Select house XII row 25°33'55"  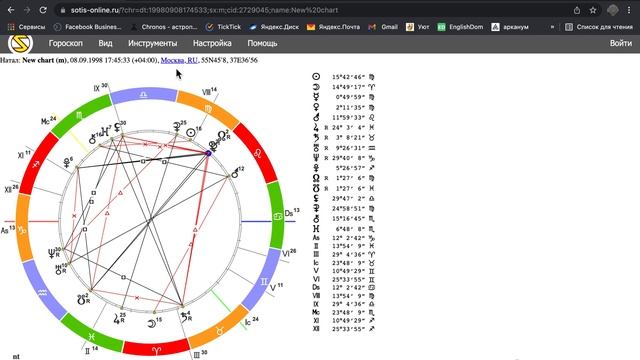tap(343, 329)
